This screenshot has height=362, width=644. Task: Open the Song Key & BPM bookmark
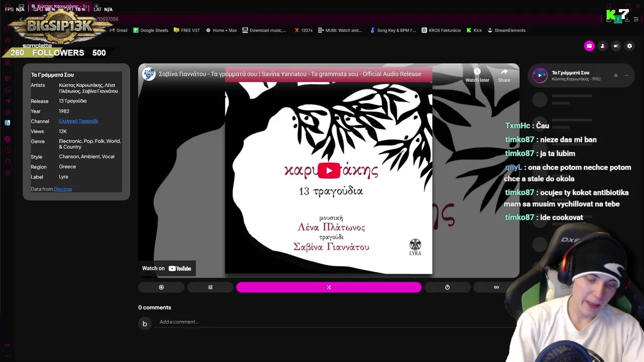tap(393, 30)
